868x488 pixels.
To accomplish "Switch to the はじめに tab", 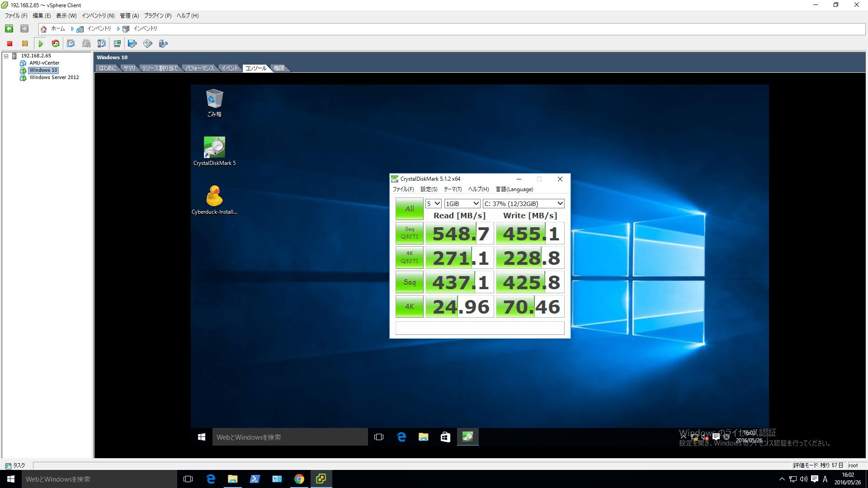I will coord(108,68).
